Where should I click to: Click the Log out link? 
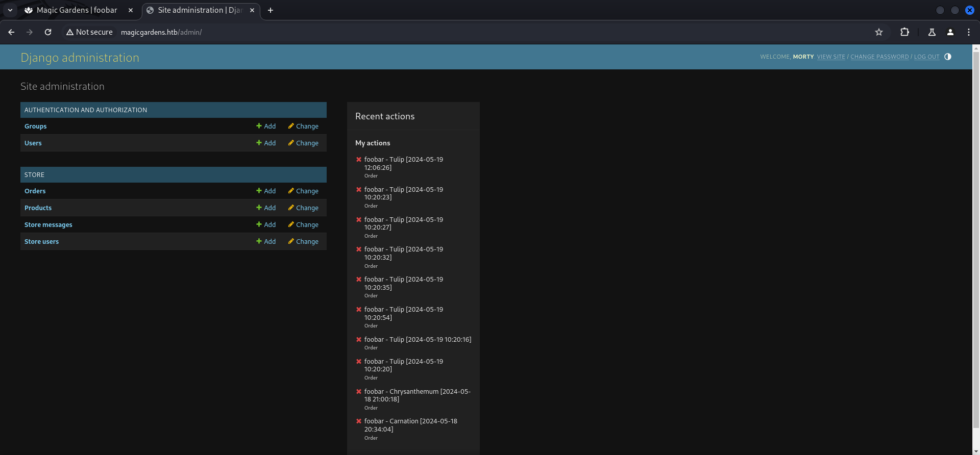click(926, 57)
